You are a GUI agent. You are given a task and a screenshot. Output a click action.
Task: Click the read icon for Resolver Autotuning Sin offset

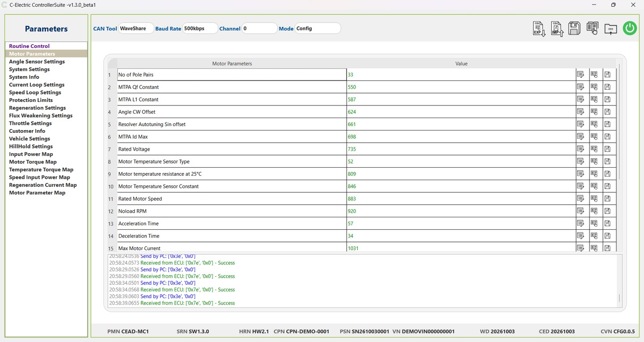point(594,124)
